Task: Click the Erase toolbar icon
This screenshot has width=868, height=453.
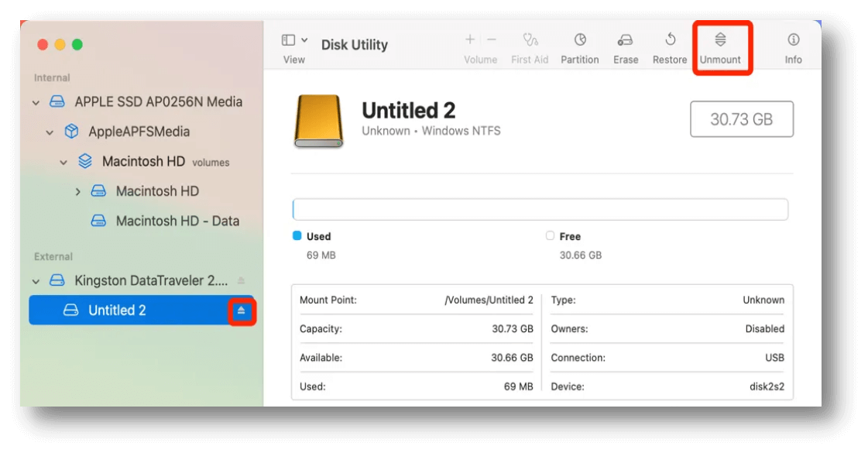Action: (x=626, y=40)
